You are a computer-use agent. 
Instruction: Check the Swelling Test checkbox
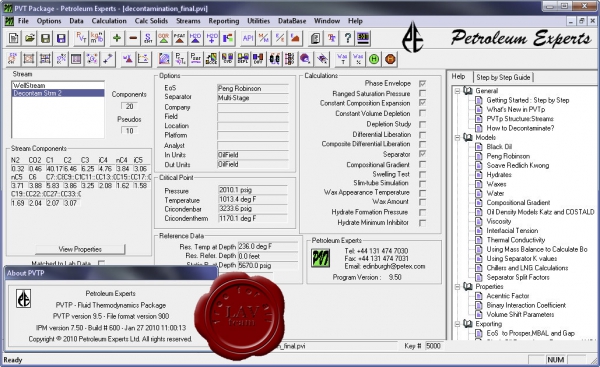pos(422,174)
